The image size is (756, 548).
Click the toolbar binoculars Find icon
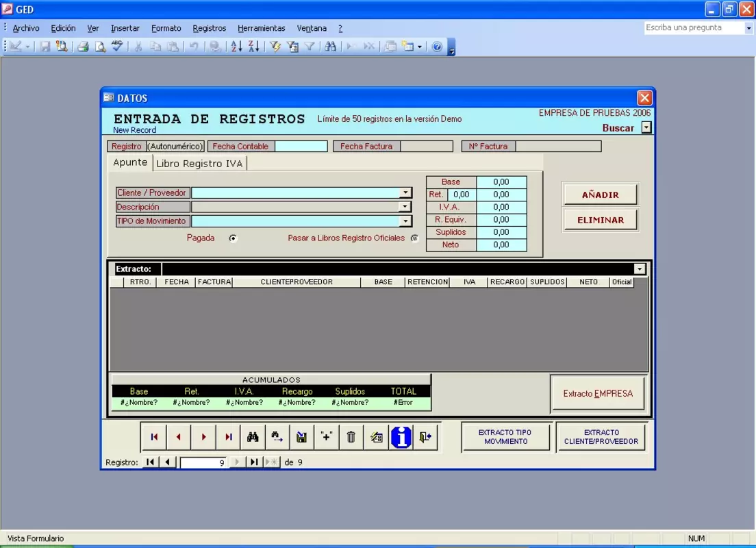(330, 47)
